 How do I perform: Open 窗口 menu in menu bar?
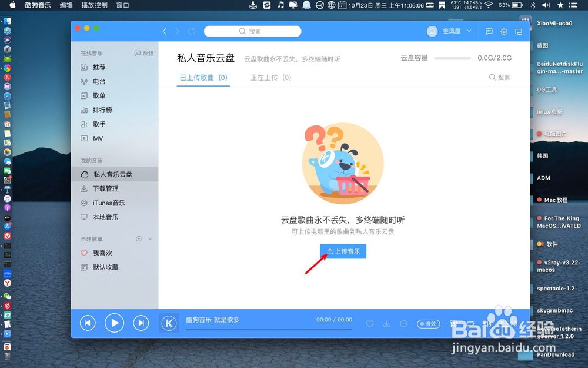(123, 5)
